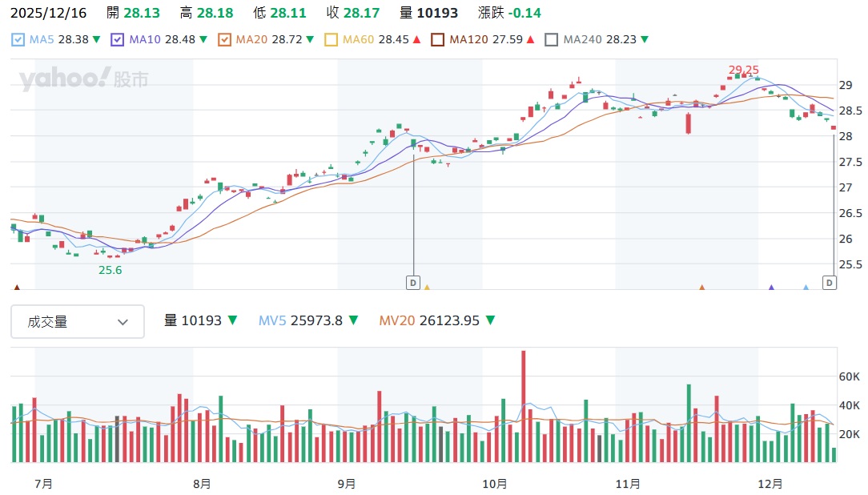This screenshot has width=868, height=495.
Task: Uncheck the MA5 moving average checkbox
Action: pos(18,39)
